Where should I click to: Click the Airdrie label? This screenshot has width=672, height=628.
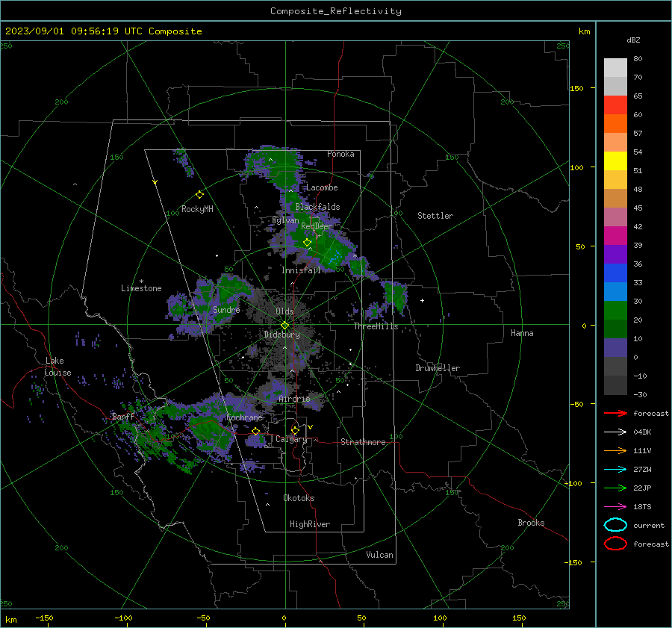click(294, 399)
